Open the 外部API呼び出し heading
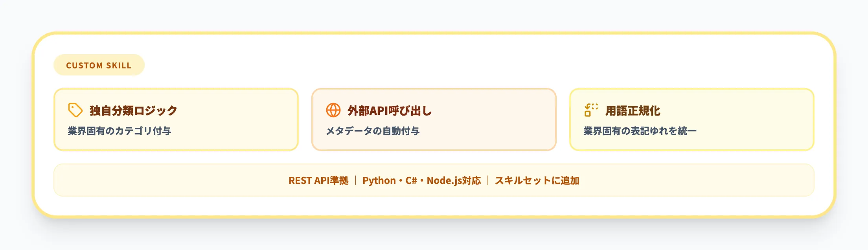868x250 pixels. [389, 111]
